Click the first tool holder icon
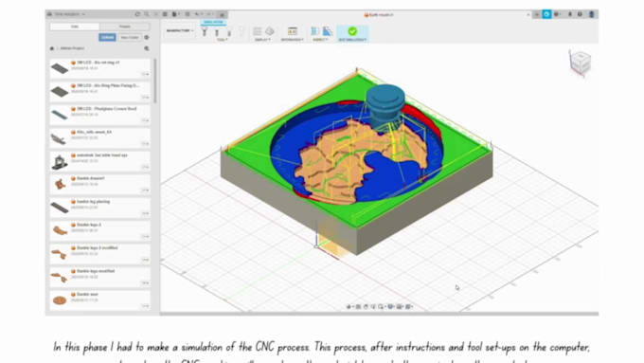644x363 pixels. (205, 31)
